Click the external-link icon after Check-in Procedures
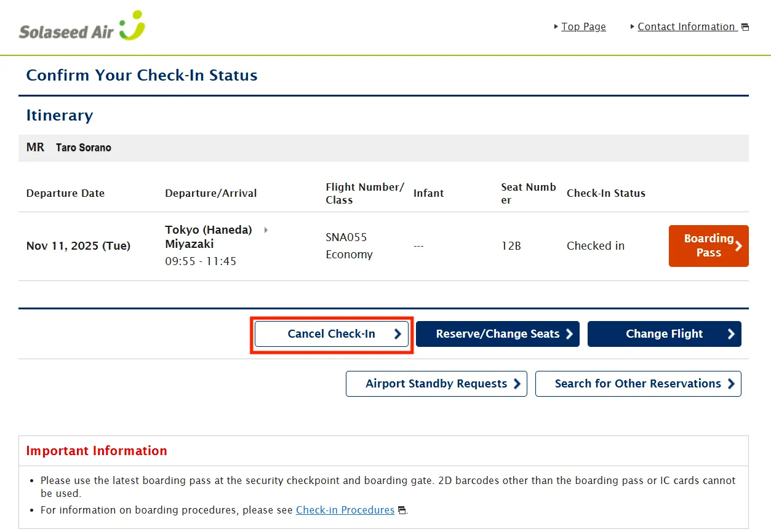 pos(402,510)
